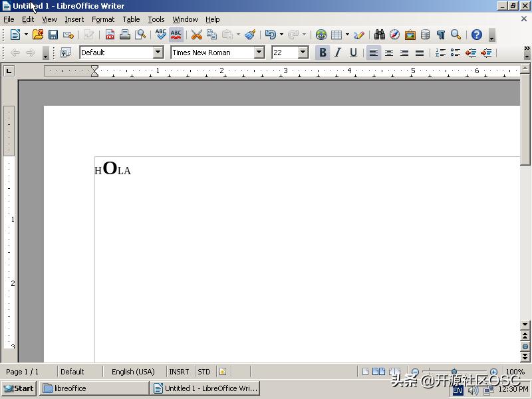Increase paragraph indent
The height and width of the screenshot is (399, 532).
(x=486, y=53)
